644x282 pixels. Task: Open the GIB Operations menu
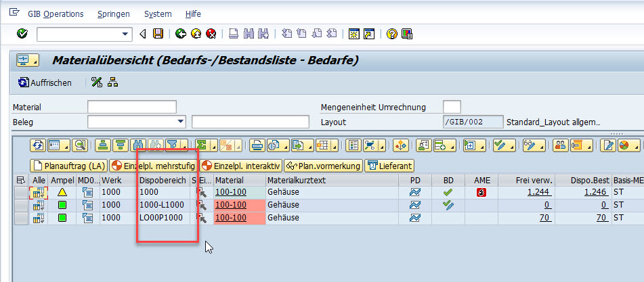[x=56, y=14]
